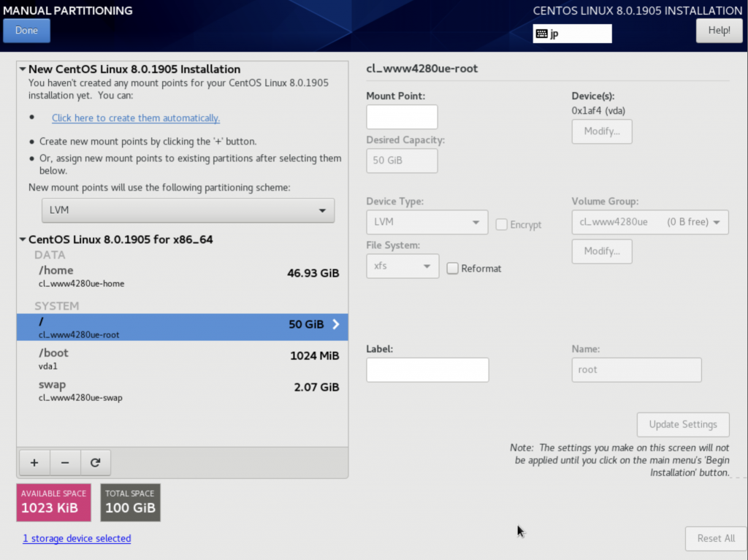
Task: Open the Device Type dropdown
Action: coord(427,222)
